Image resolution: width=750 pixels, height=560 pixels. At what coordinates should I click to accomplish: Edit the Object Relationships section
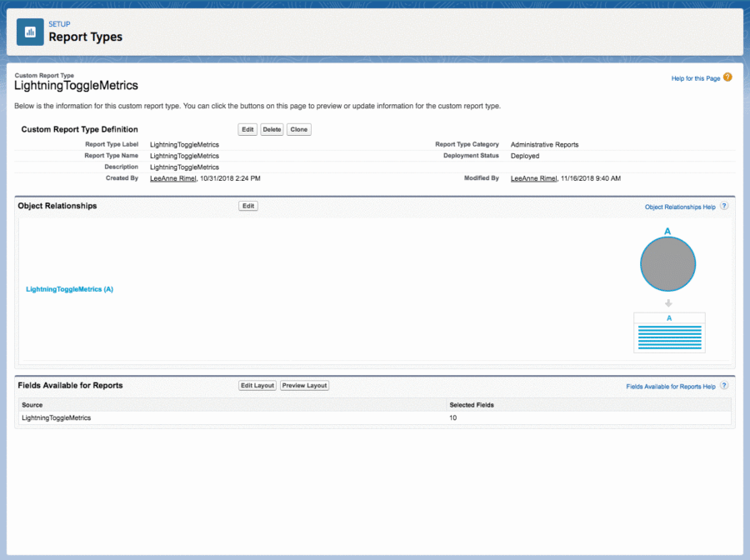pyautogui.click(x=248, y=206)
